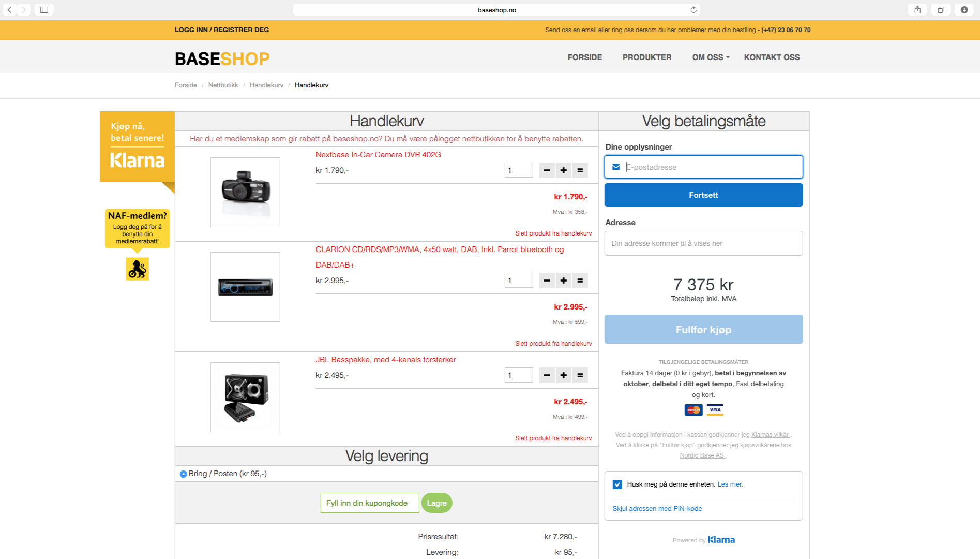This screenshot has width=980, height=559.
Task: Go to FORSIDE menu item
Action: [585, 57]
